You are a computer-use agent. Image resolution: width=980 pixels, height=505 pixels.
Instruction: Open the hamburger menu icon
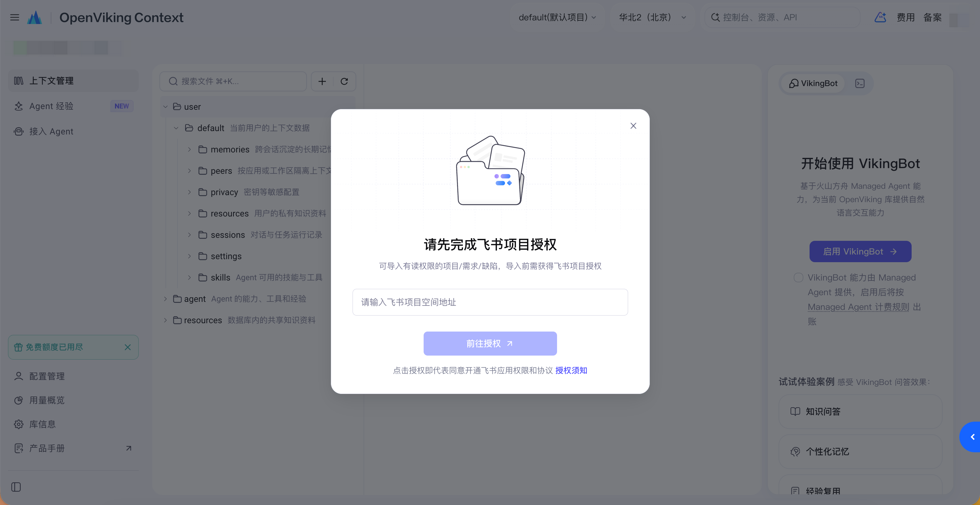pos(14,17)
